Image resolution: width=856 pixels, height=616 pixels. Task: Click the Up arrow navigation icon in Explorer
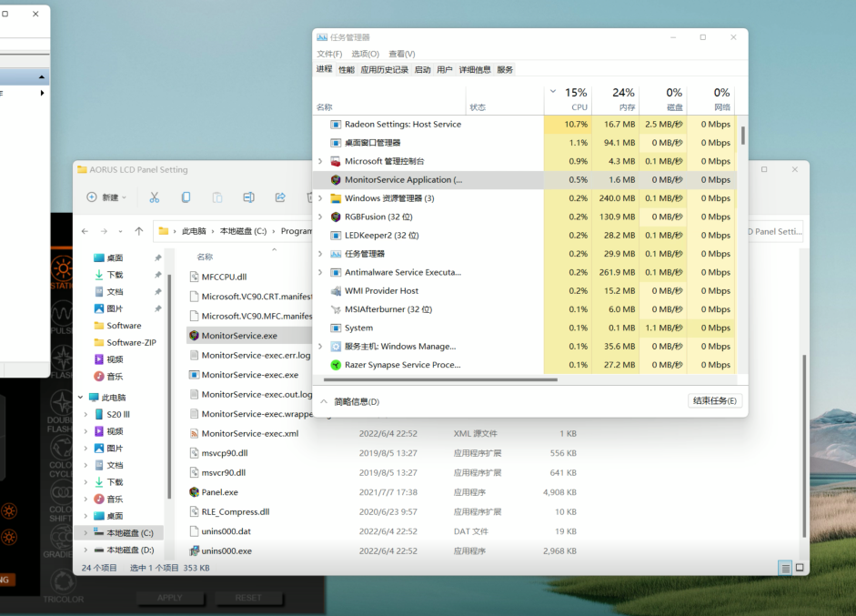(x=139, y=231)
